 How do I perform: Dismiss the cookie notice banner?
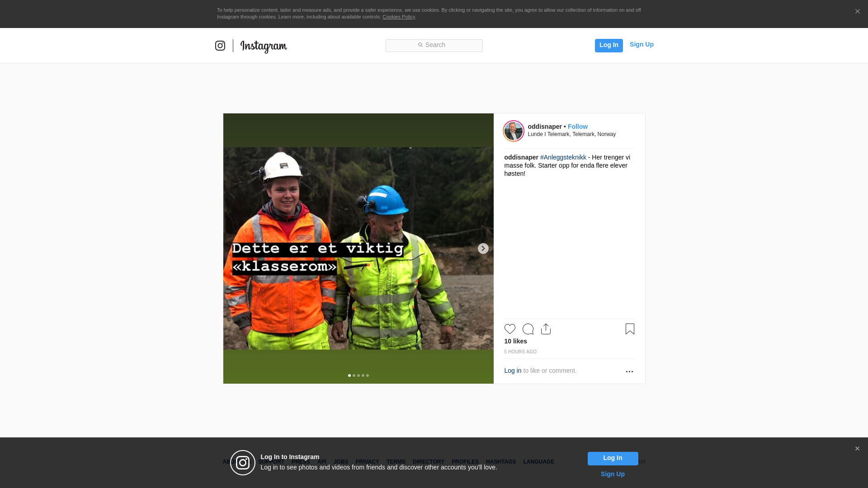[x=857, y=12]
